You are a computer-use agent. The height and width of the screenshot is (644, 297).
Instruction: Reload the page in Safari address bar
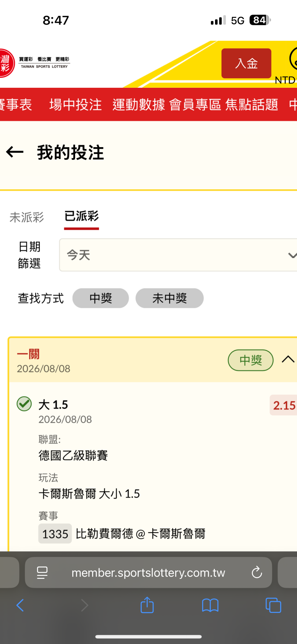pyautogui.click(x=257, y=573)
